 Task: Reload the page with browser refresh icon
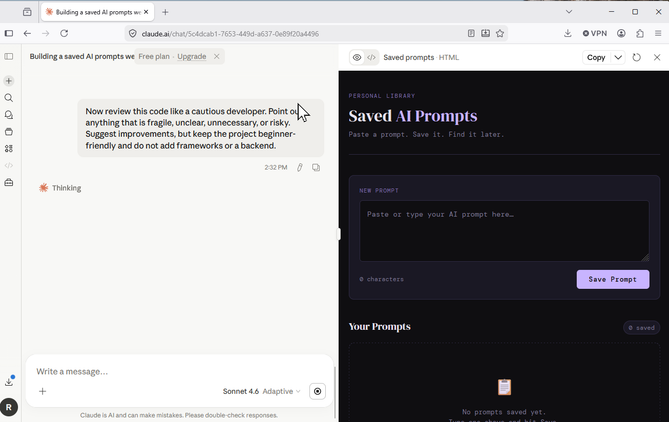click(x=64, y=33)
